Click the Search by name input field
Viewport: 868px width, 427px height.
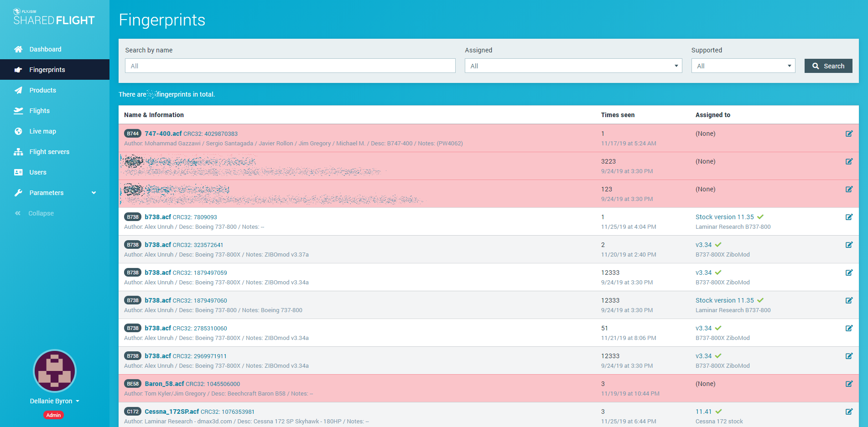click(290, 66)
